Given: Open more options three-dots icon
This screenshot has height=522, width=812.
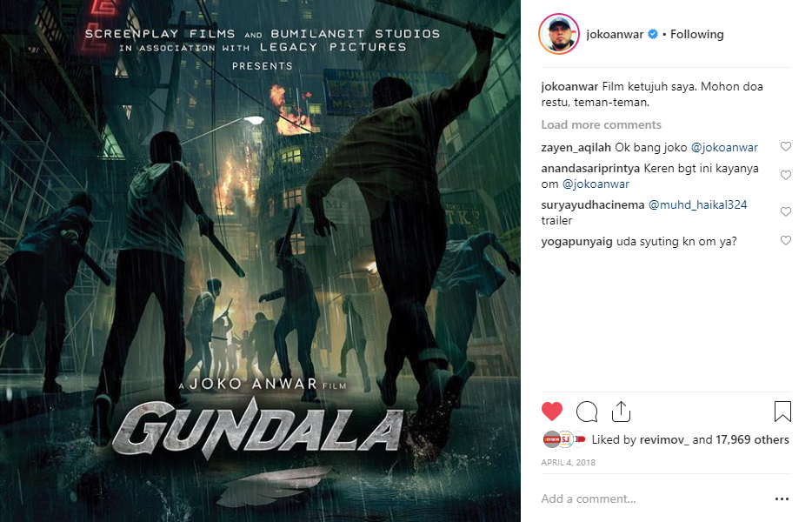Looking at the screenshot, I should click(x=782, y=499).
